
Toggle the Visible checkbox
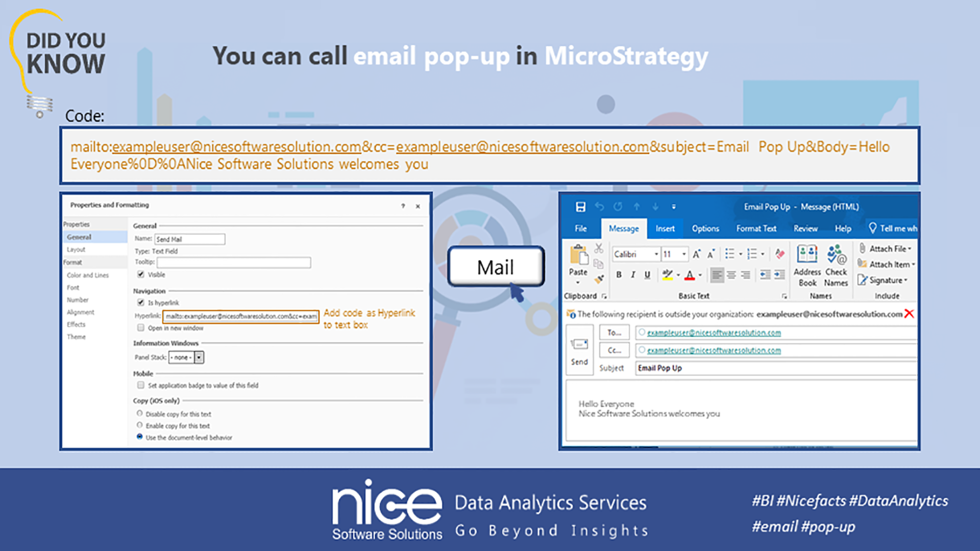click(x=141, y=274)
